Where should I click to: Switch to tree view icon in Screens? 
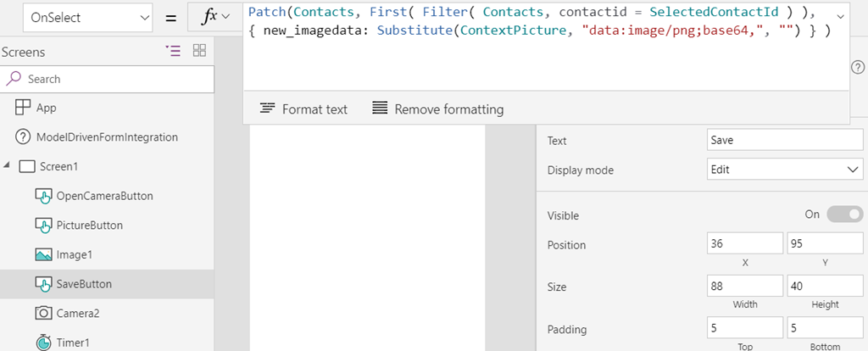[173, 51]
